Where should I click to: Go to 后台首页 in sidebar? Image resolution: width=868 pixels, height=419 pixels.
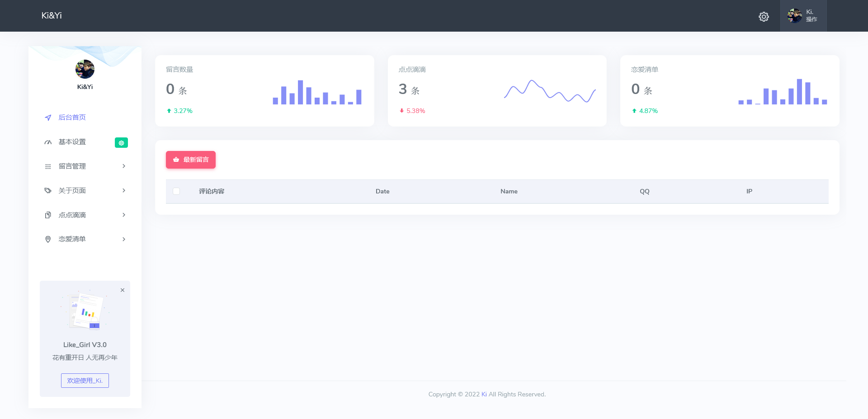point(72,118)
